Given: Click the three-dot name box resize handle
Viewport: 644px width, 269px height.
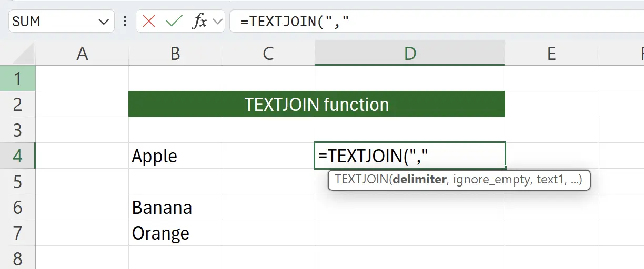Looking at the screenshot, I should tap(125, 22).
